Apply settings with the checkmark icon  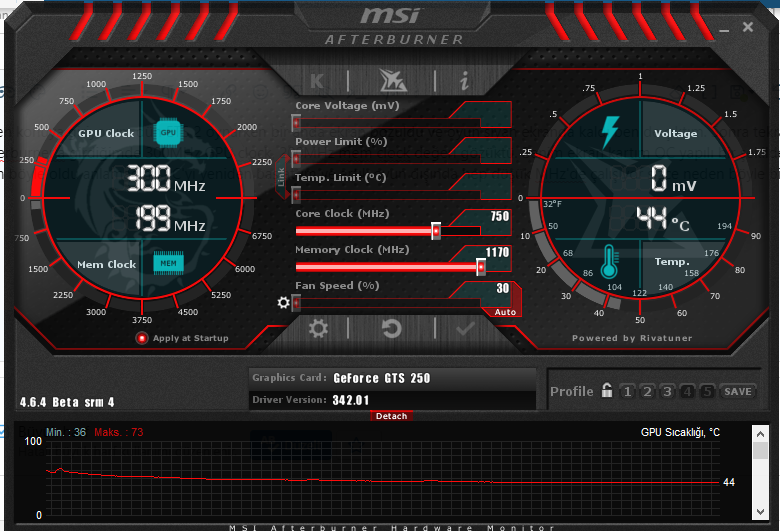click(465, 328)
